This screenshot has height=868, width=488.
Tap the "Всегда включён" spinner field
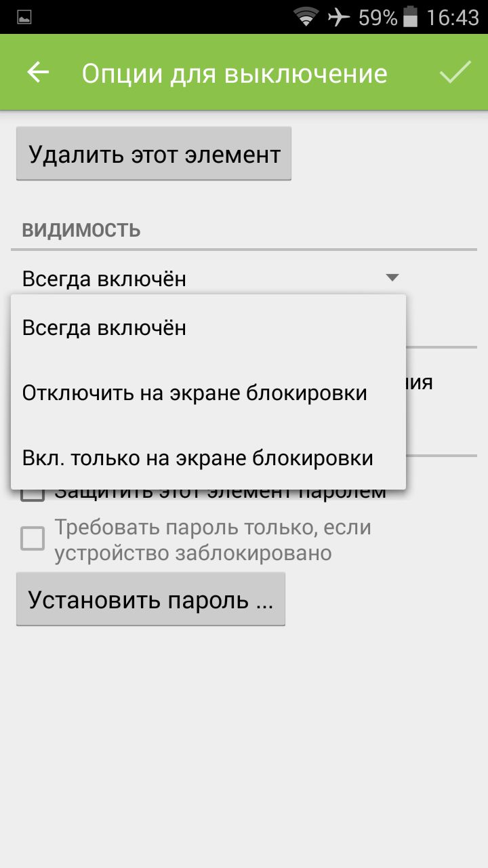[x=211, y=278]
